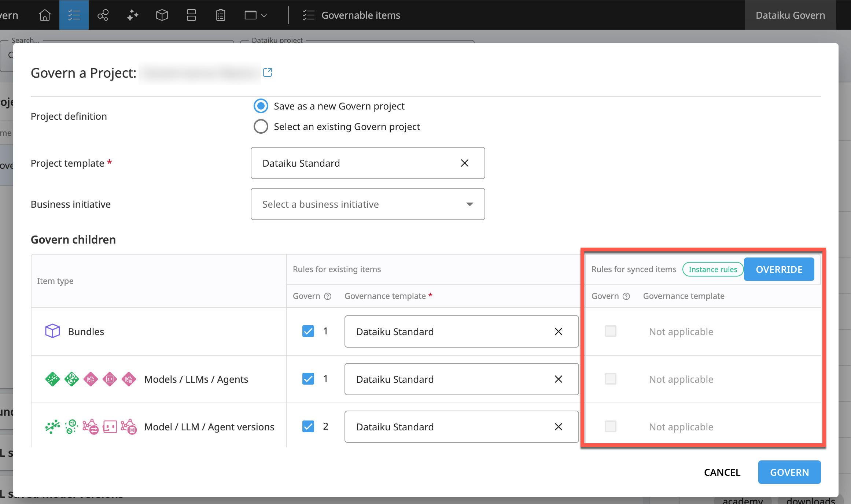Screen dimensions: 851x504
Task: Click first pink LLM icon in Models row
Action: point(91,379)
